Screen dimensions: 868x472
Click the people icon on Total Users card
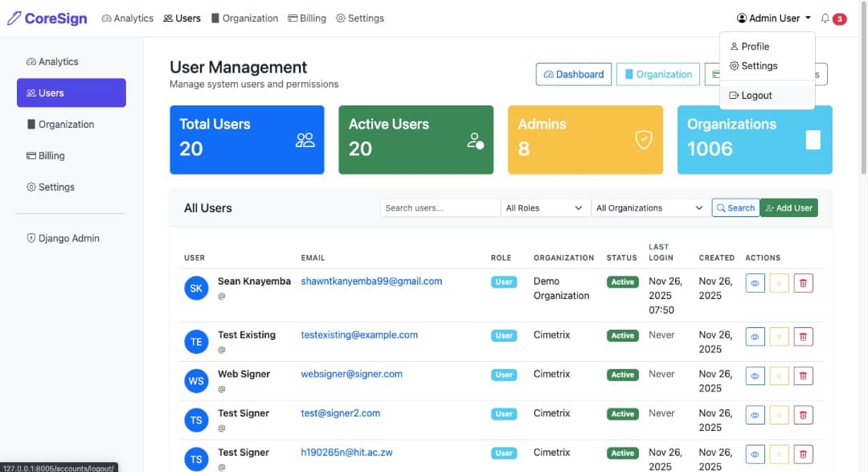point(305,140)
